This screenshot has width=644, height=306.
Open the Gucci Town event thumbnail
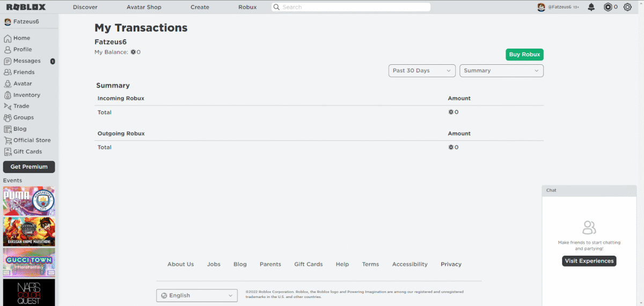(x=29, y=262)
